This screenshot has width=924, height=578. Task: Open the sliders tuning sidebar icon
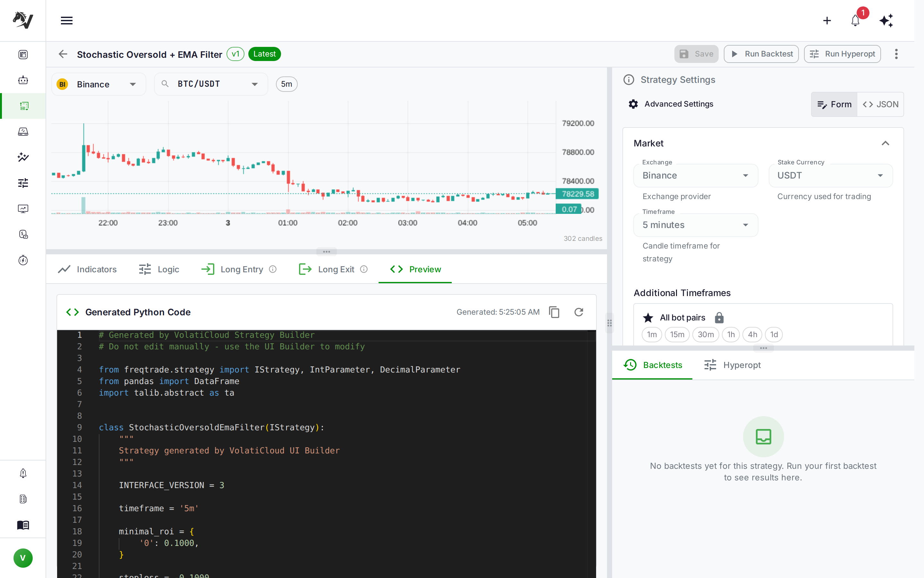click(23, 183)
